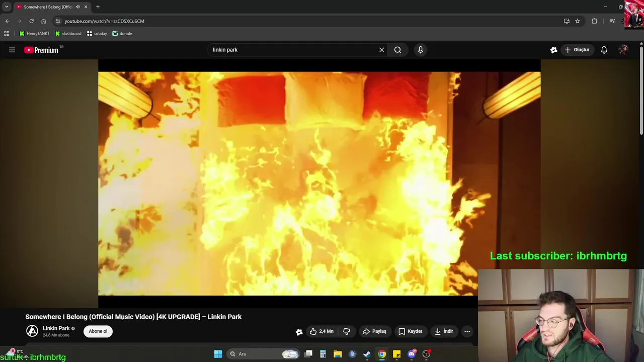
Task: Reload the YouTube page
Action: click(31, 21)
